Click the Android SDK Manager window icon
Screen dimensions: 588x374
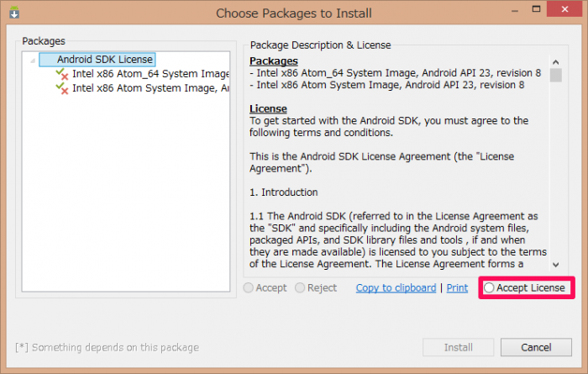point(14,13)
